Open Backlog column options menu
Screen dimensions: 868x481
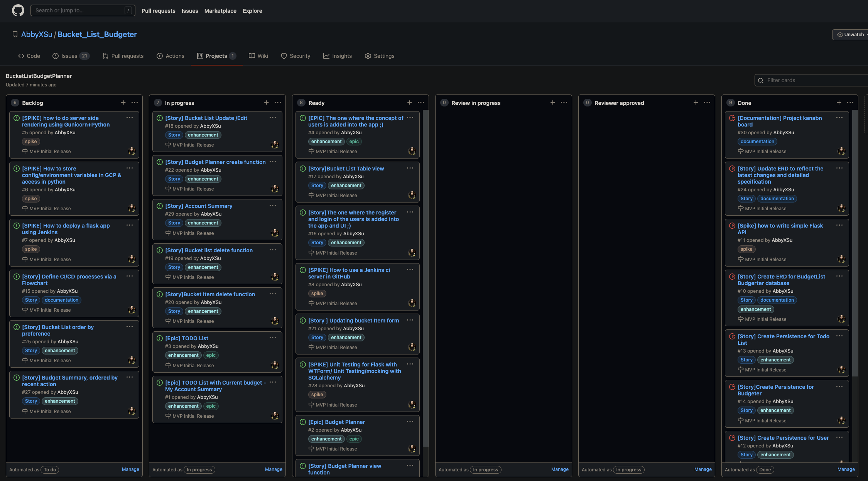[x=135, y=103]
